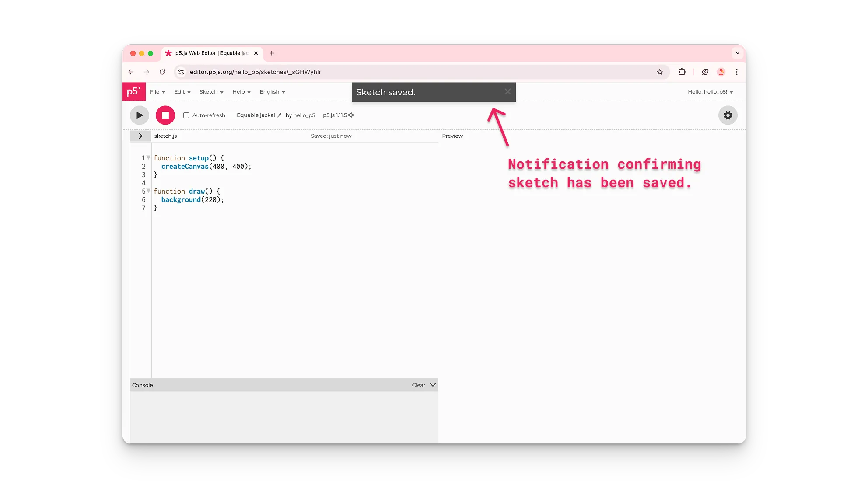Screen dimensions: 868x488
Task: Expand the file sidebar chevron
Action: pyautogui.click(x=140, y=136)
